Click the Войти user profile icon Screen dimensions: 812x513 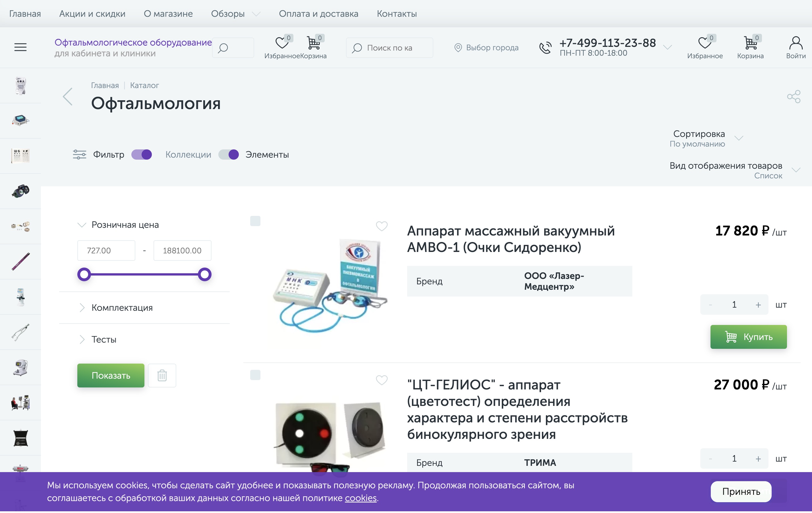(x=796, y=47)
